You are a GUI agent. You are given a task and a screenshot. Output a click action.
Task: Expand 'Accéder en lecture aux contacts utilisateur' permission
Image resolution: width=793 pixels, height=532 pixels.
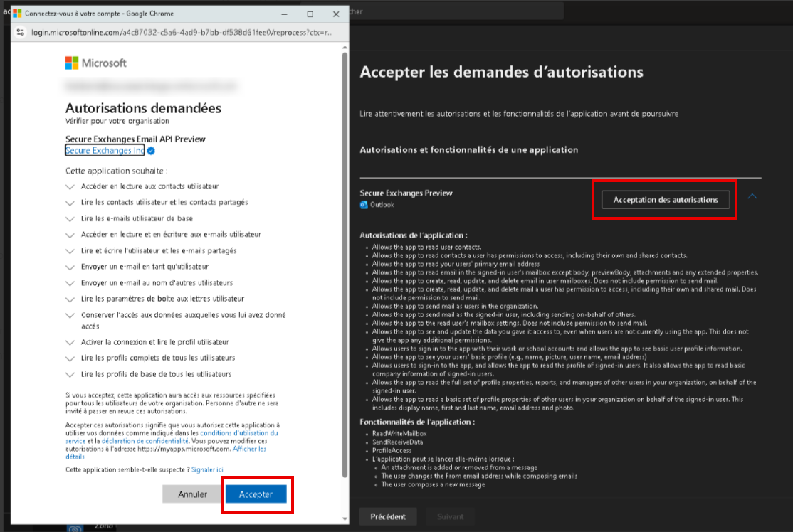click(70, 187)
